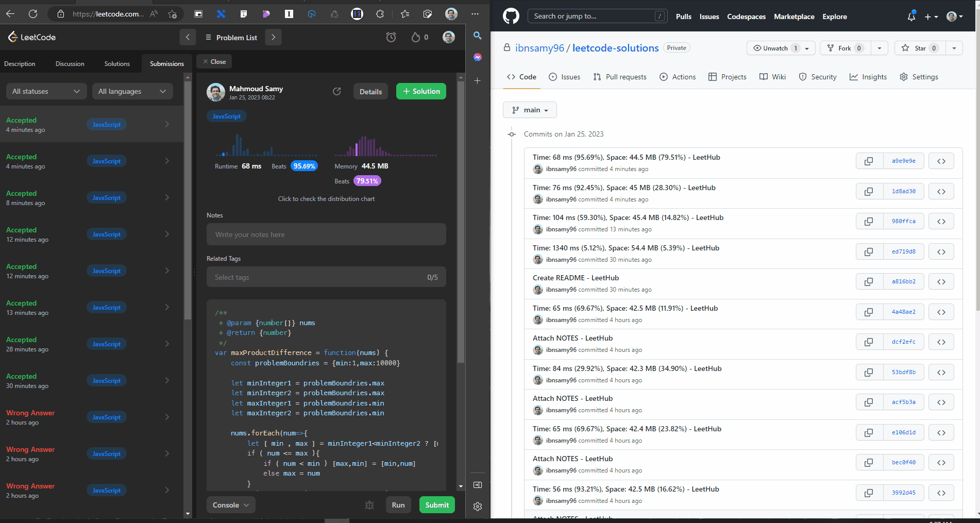Open the GitHub create new plus menu
Screen dimensions: 980x523
click(x=931, y=16)
